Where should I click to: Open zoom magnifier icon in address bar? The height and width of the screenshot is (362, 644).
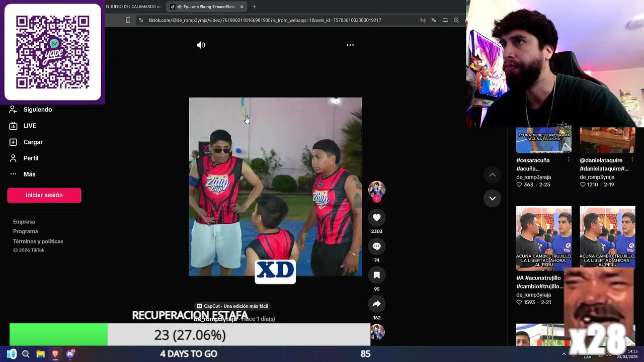456,20
